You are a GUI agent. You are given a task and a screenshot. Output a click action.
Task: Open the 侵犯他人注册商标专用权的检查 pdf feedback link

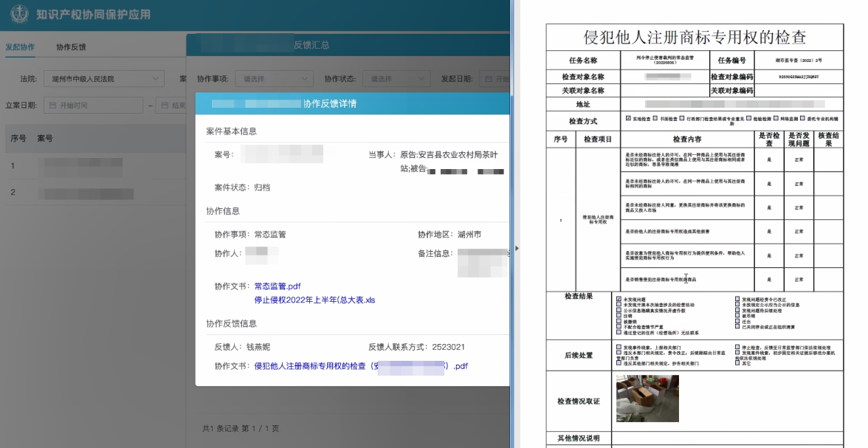pyautogui.click(x=361, y=366)
